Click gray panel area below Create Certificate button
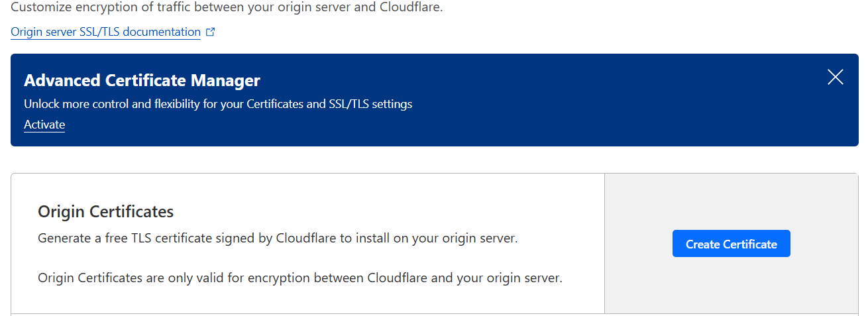Screen dimensions: 868x316 click(731, 285)
